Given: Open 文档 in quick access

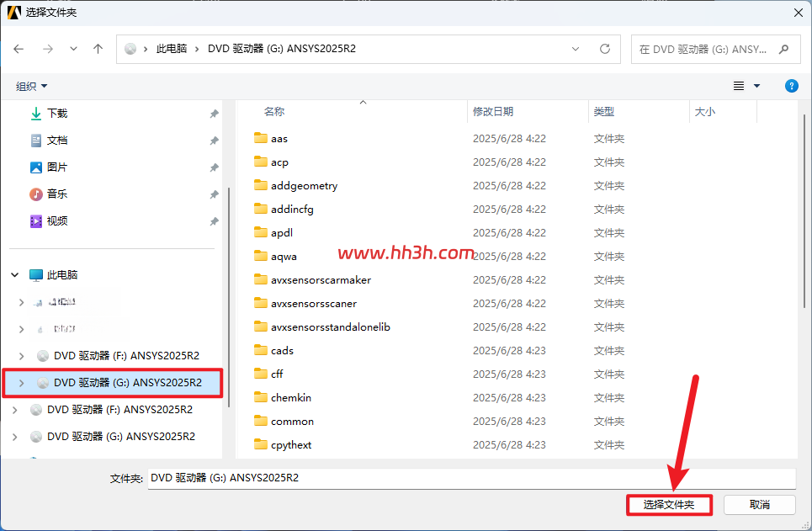Looking at the screenshot, I should 57,141.
